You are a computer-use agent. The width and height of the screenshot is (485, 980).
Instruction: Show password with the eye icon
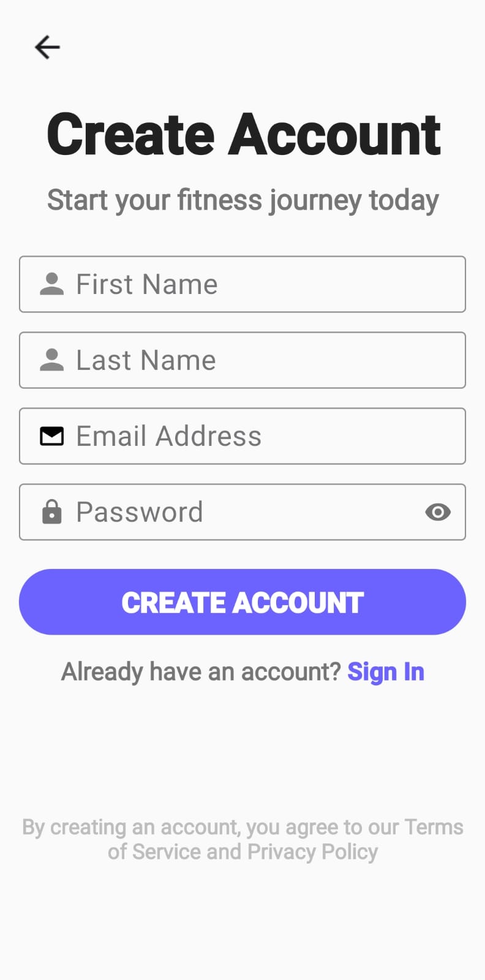click(438, 512)
